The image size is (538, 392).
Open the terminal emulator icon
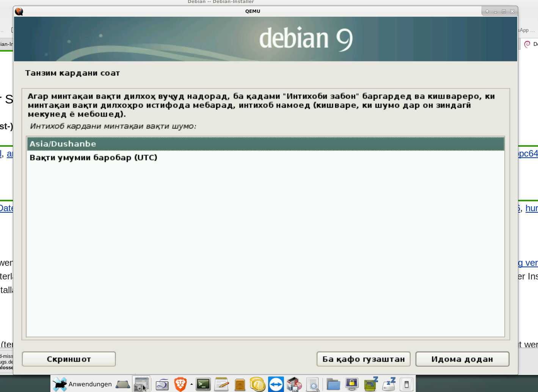203,384
